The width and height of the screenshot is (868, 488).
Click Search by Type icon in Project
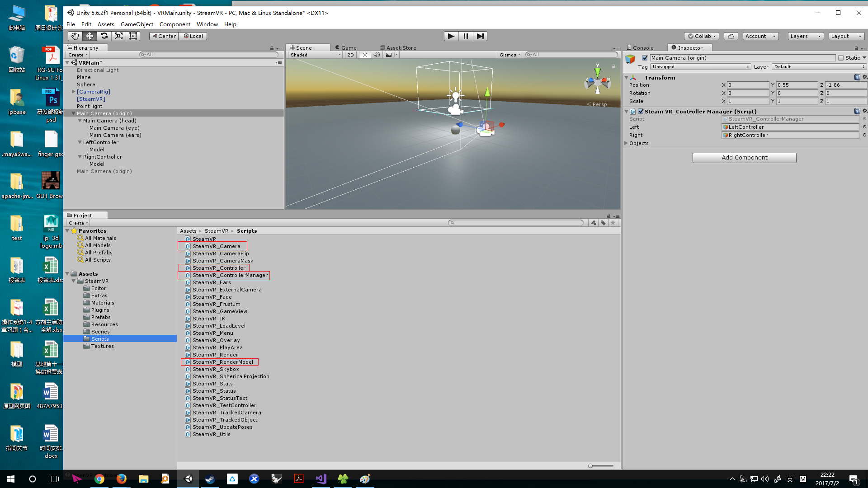coord(594,223)
